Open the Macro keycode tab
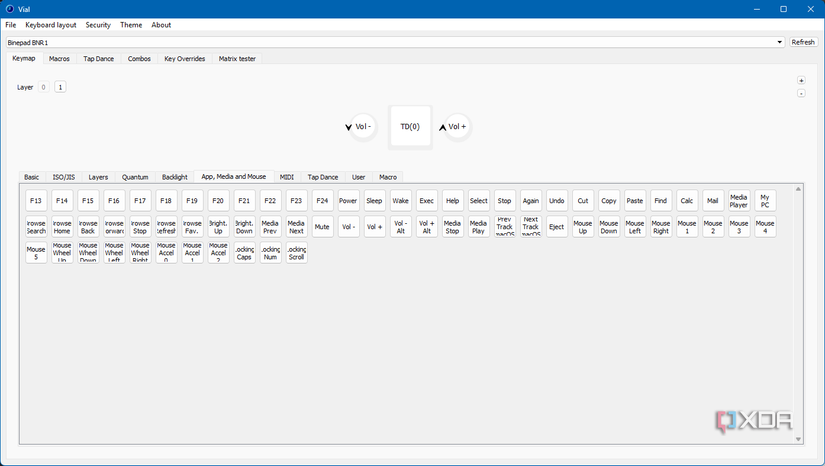The height and width of the screenshot is (466, 825). click(388, 177)
